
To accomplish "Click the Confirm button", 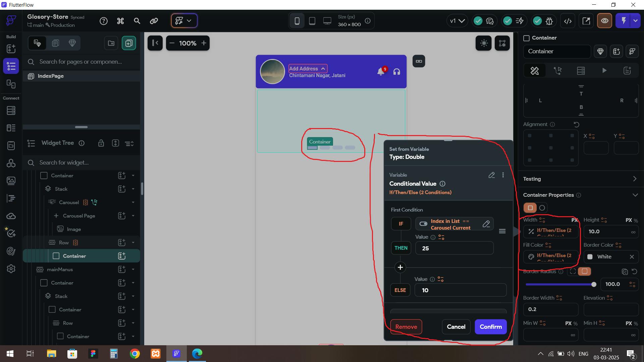I will 490,327.
